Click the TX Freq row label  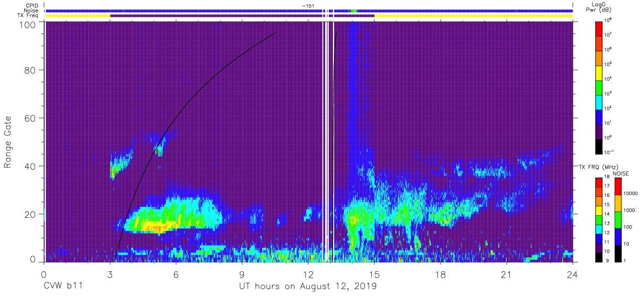28,15
